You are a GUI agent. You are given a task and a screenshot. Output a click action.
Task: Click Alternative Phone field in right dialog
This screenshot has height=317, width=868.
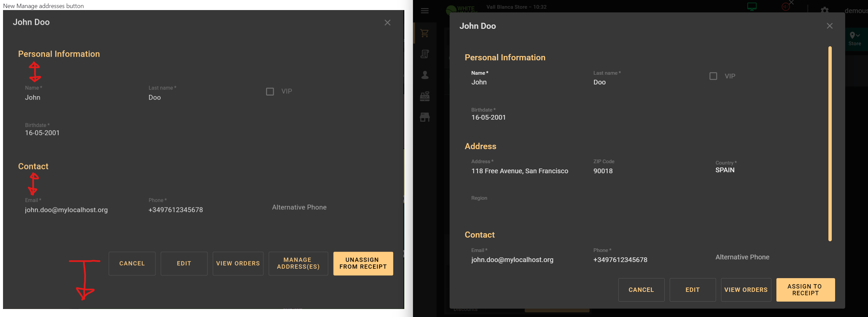(742, 257)
